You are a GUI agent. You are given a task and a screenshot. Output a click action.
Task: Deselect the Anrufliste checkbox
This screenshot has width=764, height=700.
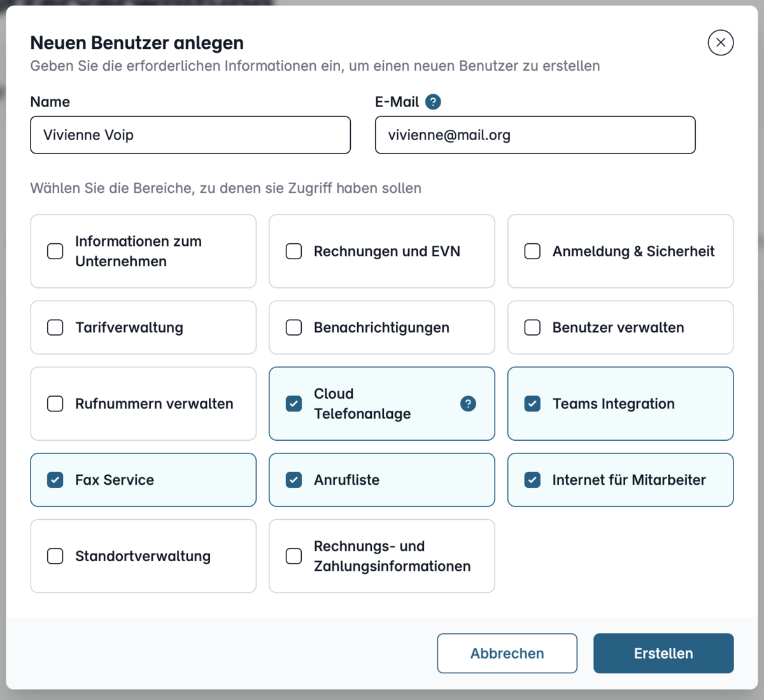[x=294, y=480]
